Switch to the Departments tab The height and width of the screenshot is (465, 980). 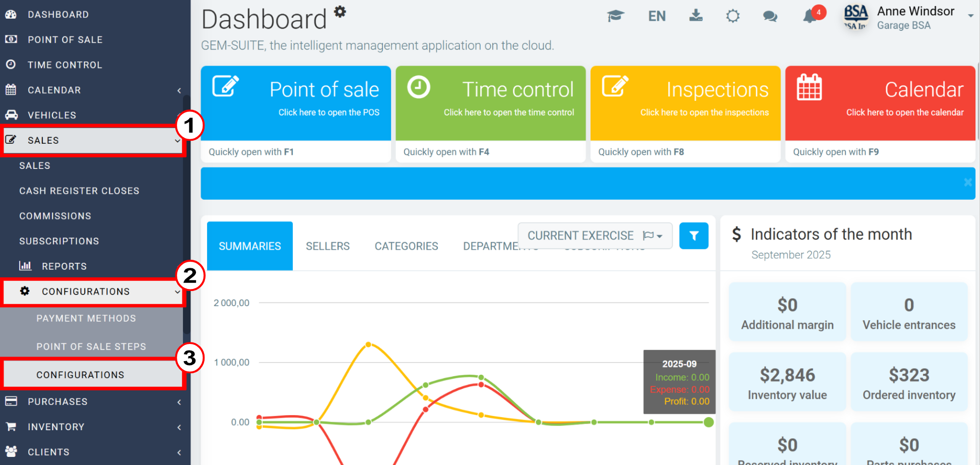(x=501, y=247)
